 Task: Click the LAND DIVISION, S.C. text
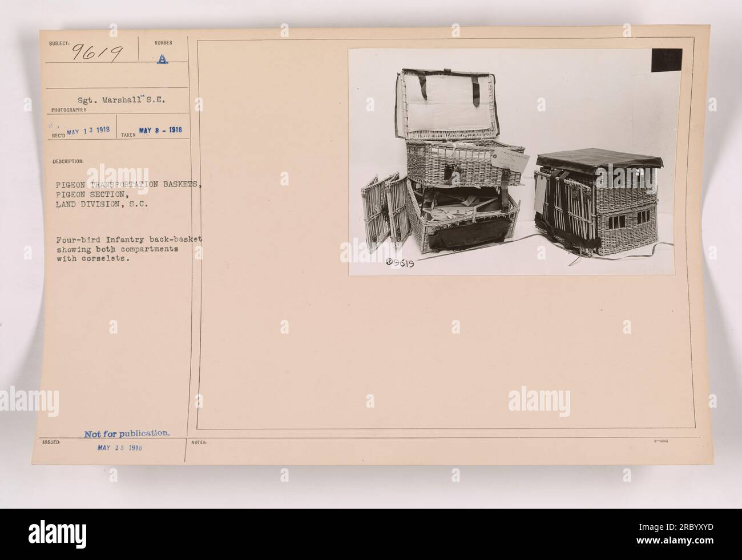103,204
